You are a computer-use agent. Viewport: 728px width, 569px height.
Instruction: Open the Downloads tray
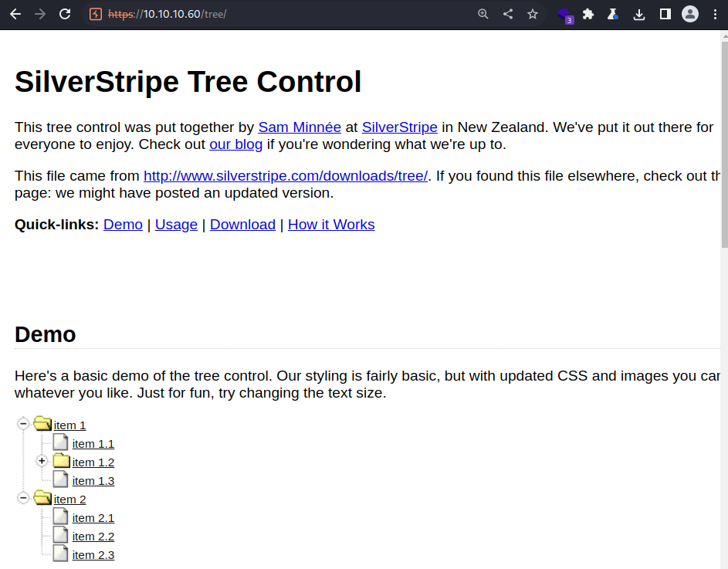[639, 15]
